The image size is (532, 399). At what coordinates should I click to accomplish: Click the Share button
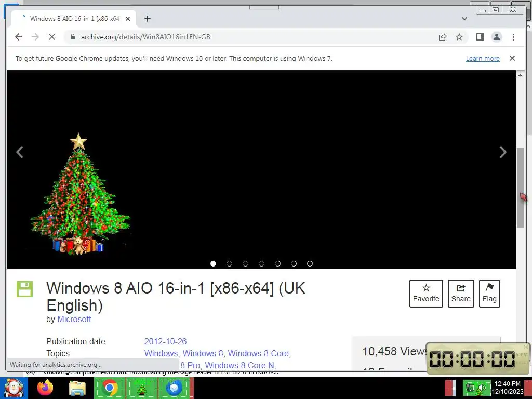[x=461, y=294]
